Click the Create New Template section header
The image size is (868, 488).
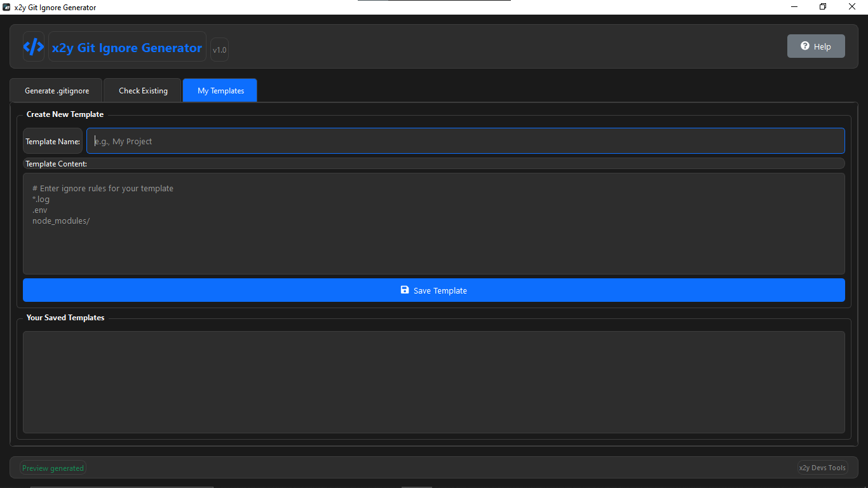point(65,114)
